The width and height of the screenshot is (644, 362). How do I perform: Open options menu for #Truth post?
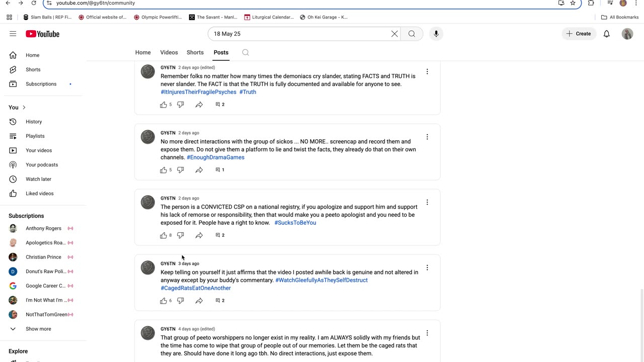point(427,71)
